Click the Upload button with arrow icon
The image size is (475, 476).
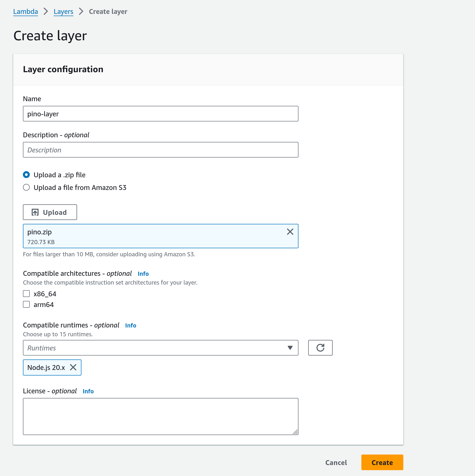[50, 212]
